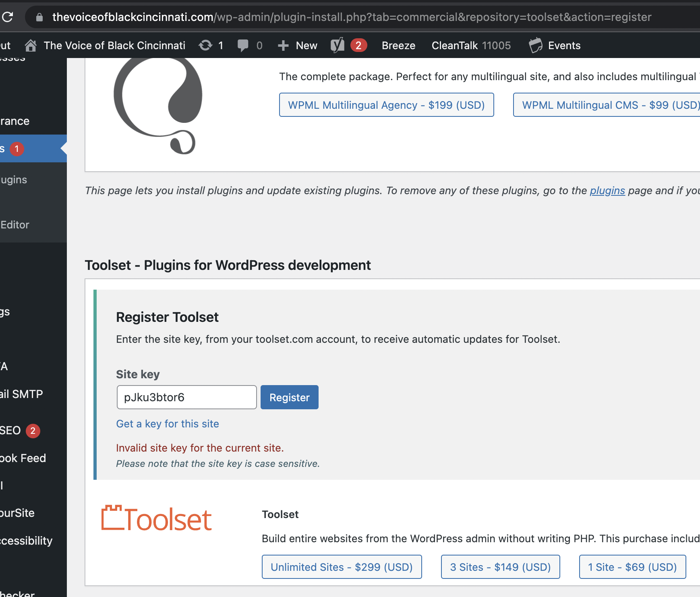Open the updates circular arrows icon
Viewport: 700px width, 597px height.
point(205,46)
